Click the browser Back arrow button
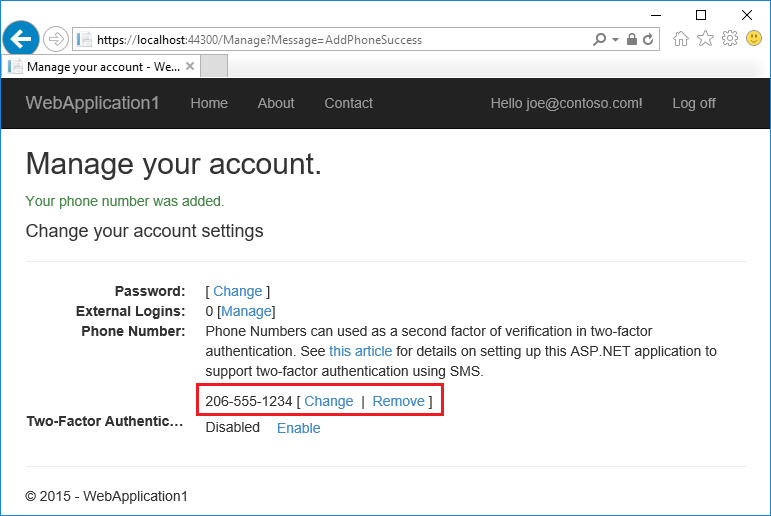The height and width of the screenshot is (516, 771). click(x=21, y=39)
